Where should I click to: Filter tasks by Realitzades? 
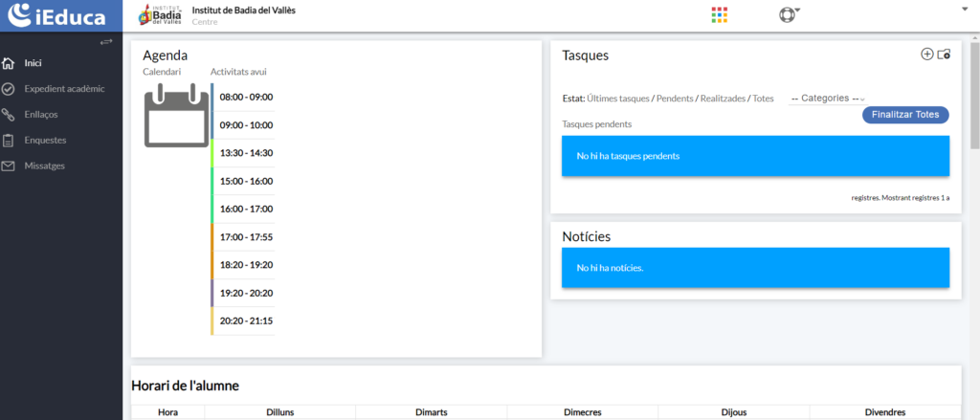723,99
